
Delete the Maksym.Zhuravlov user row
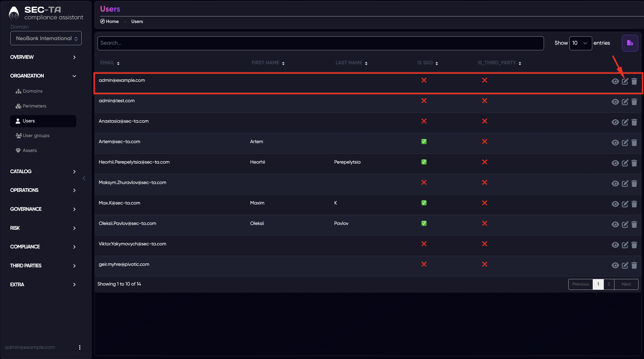(x=634, y=184)
